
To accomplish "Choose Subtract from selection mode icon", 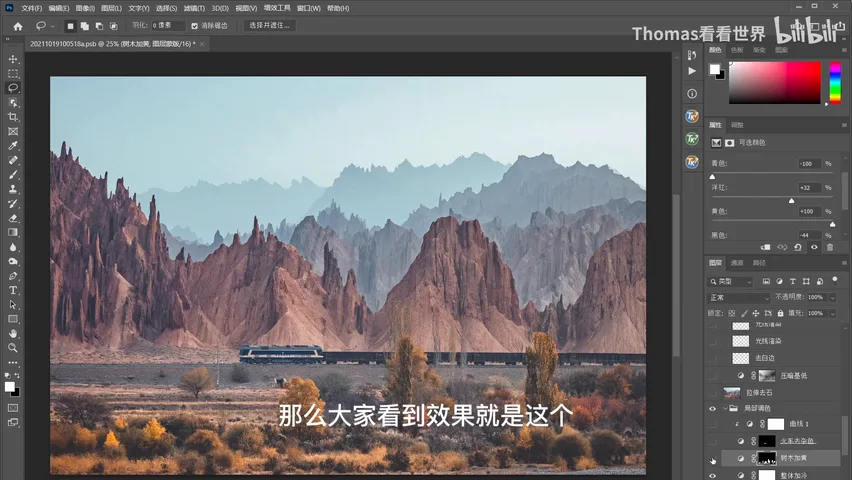I will tap(99, 26).
